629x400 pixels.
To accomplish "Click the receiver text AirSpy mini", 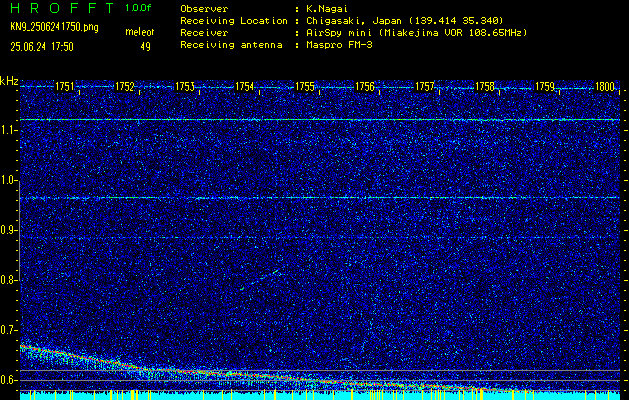I will coord(417,32).
